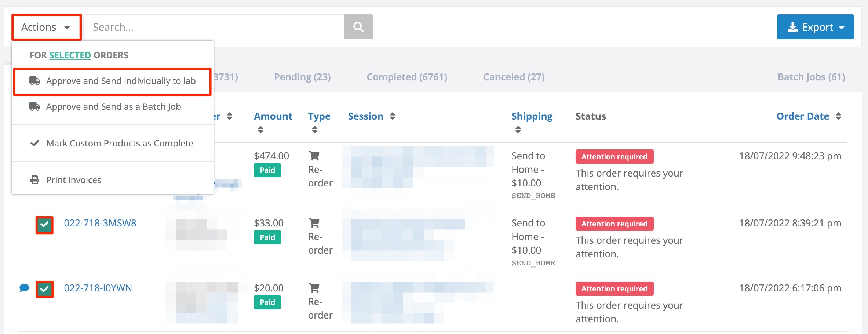Image resolution: width=868 pixels, height=334 pixels.
Task: Uncheck order 022-718-I0YWN checkbox
Action: coord(44,289)
